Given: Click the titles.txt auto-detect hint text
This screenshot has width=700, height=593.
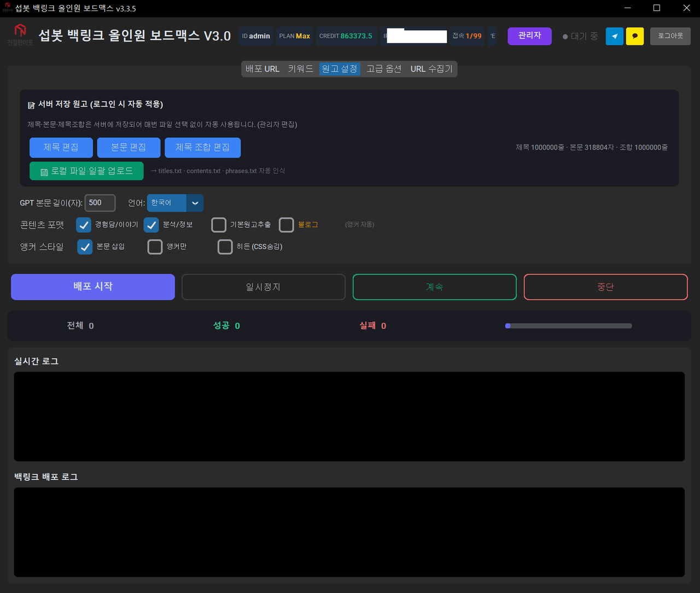Looking at the screenshot, I should point(218,171).
